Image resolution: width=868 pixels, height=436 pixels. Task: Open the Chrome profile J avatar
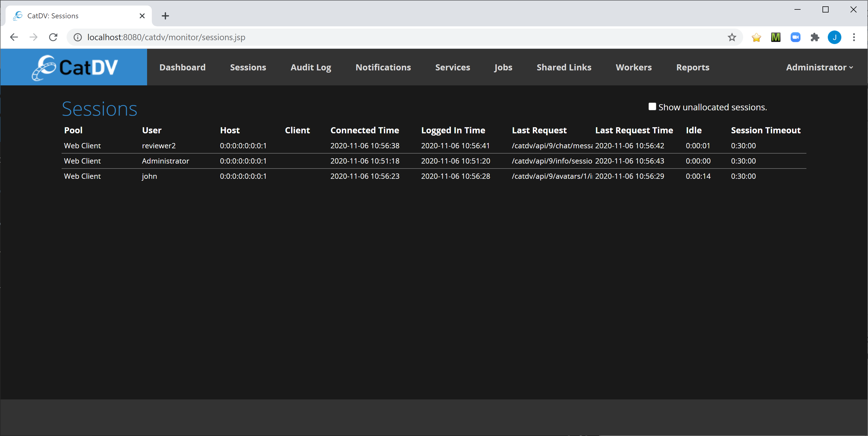coord(834,37)
